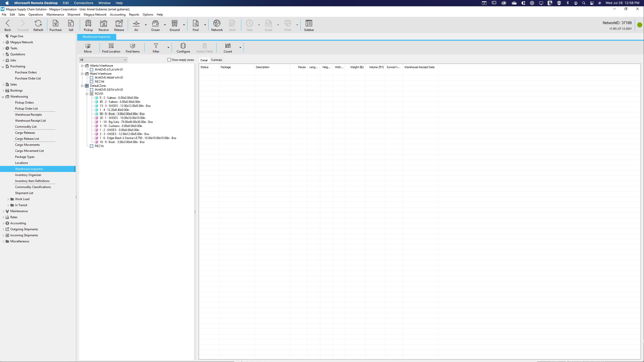Open Inventory Organizer in sidebar
644x362 pixels.
28,175
